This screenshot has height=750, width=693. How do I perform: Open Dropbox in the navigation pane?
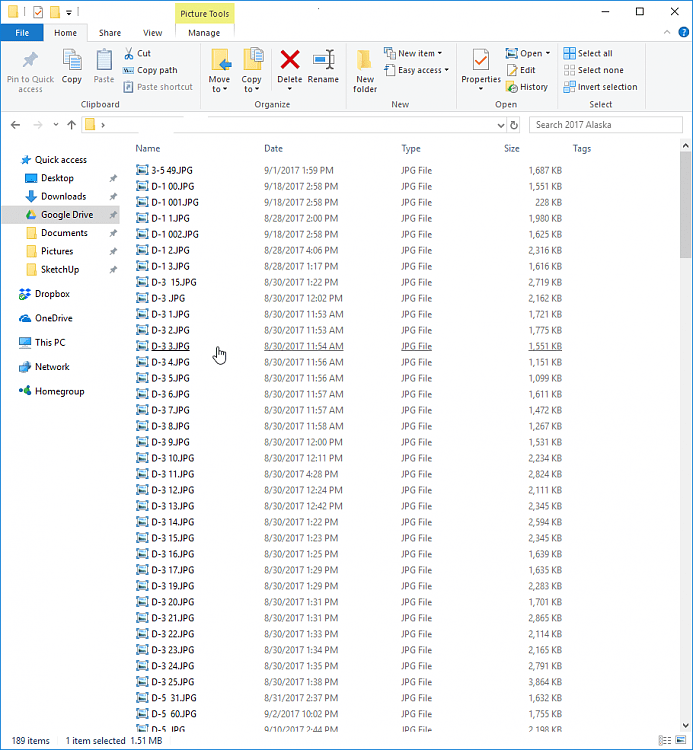pyautogui.click(x=44, y=294)
